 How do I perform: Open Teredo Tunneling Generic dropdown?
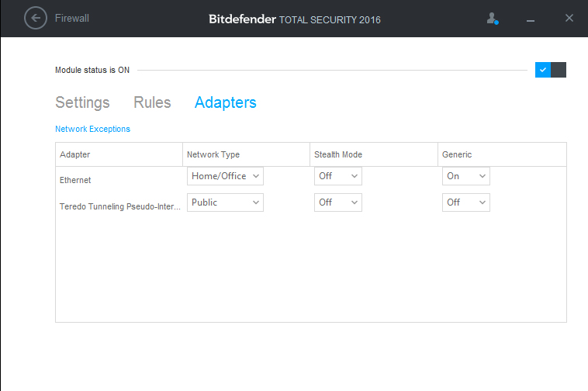(465, 202)
